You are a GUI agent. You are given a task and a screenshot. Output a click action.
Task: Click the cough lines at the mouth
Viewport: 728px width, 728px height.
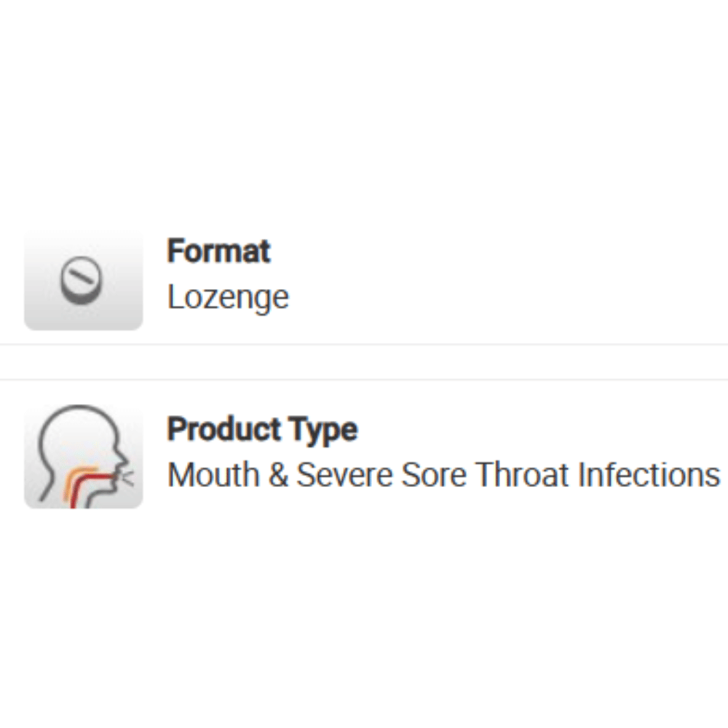129,477
